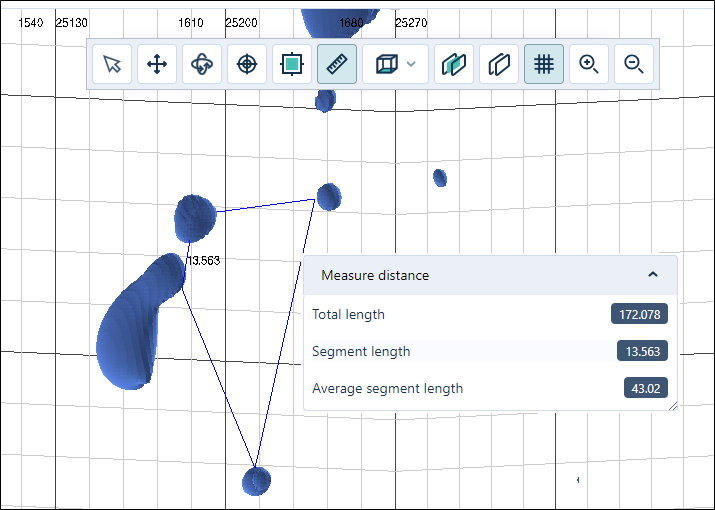Click the axis label 1610
The width and height of the screenshot is (715, 510).
coord(191,23)
